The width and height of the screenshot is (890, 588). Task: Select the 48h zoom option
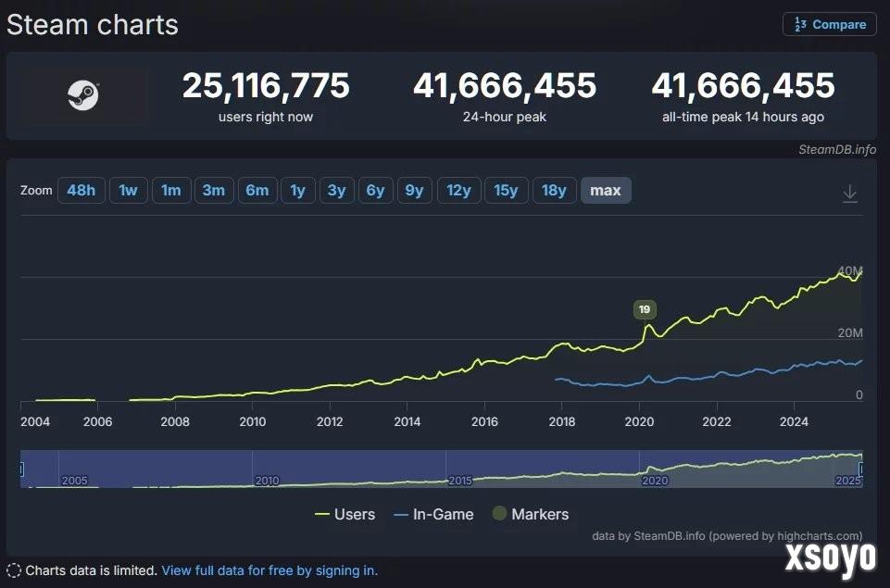(x=81, y=190)
